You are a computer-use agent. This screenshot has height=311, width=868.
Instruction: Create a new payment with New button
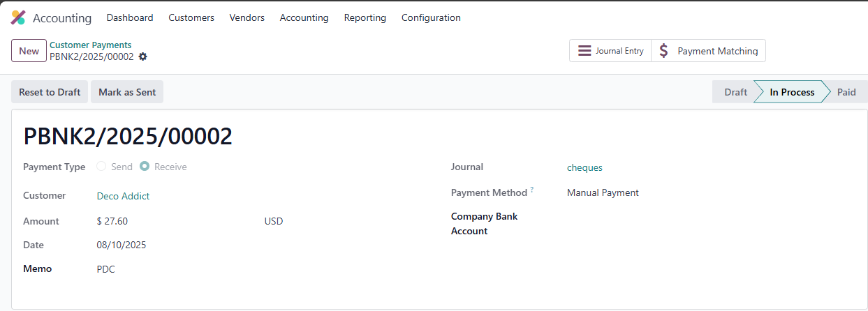(x=29, y=51)
